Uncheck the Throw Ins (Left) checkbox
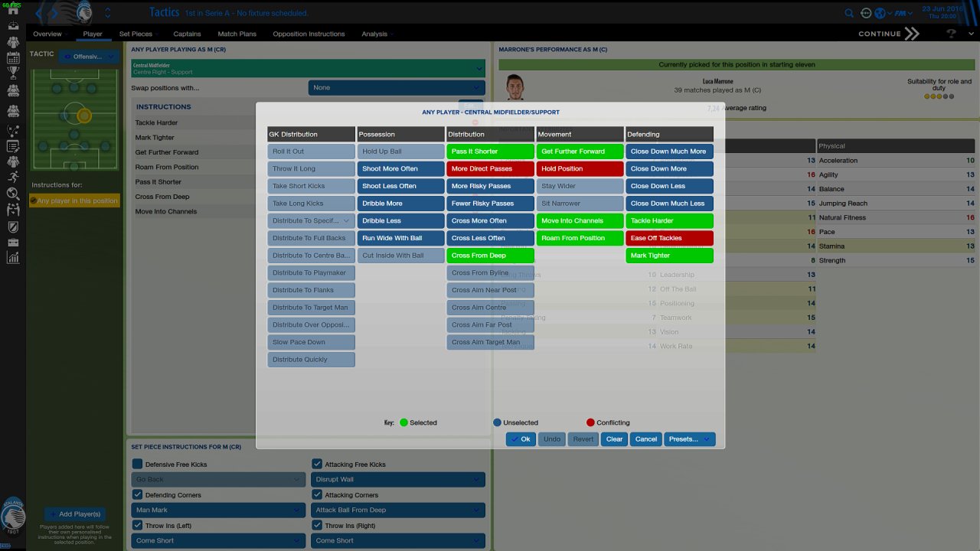Viewport: 980px width, 551px height. coord(137,525)
